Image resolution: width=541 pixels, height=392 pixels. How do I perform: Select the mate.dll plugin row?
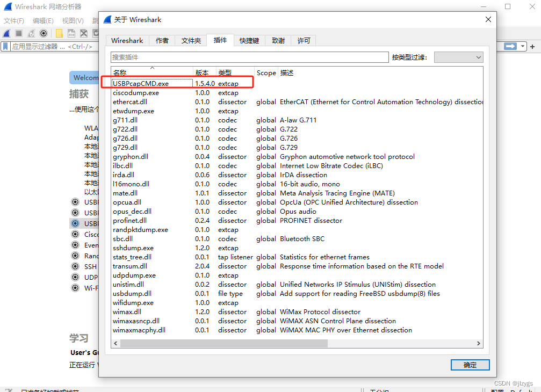point(297,193)
